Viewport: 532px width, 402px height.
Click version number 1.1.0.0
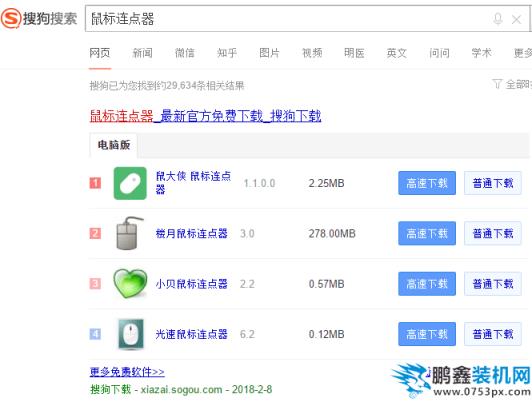click(x=260, y=184)
